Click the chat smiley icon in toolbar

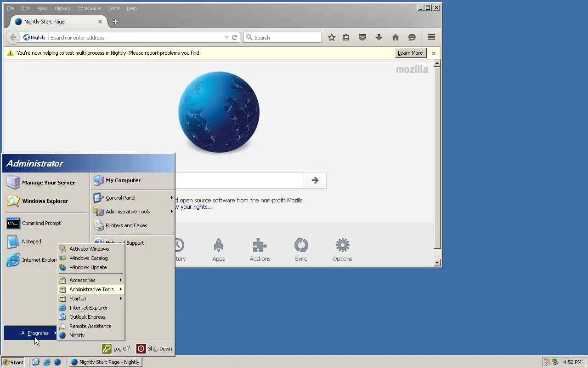(x=412, y=37)
